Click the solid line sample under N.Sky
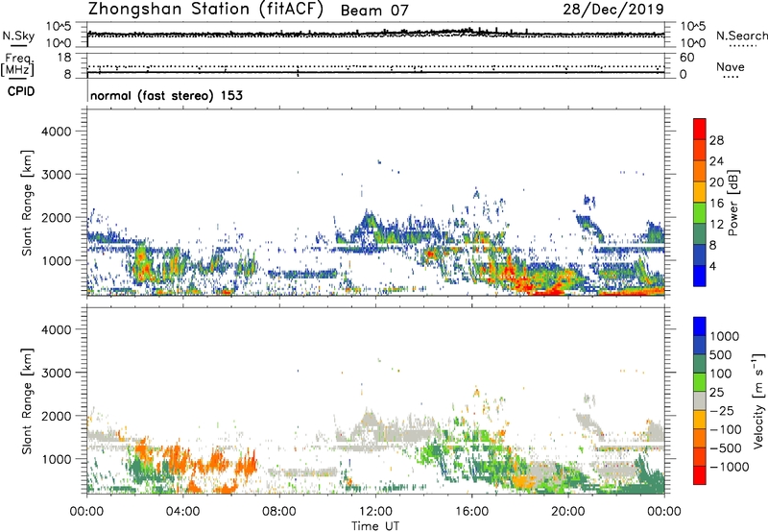This screenshot has width=768, height=532. point(18,46)
